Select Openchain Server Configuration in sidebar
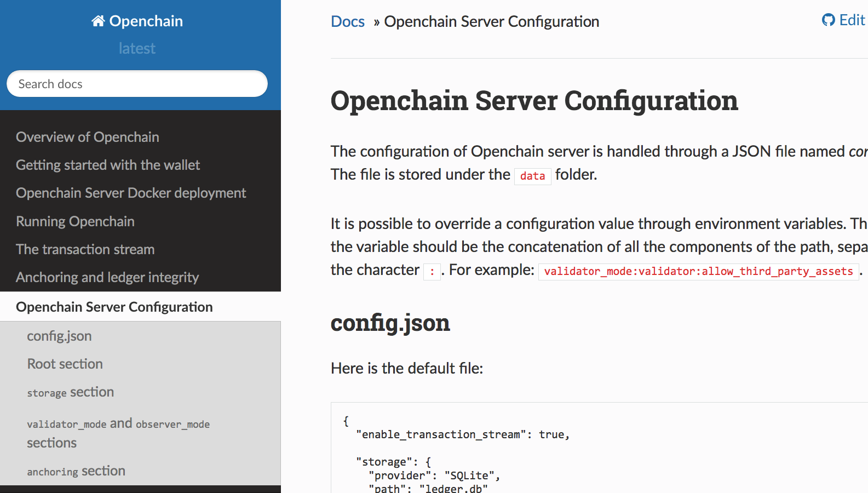Screen dimensions: 868x493 114,307
